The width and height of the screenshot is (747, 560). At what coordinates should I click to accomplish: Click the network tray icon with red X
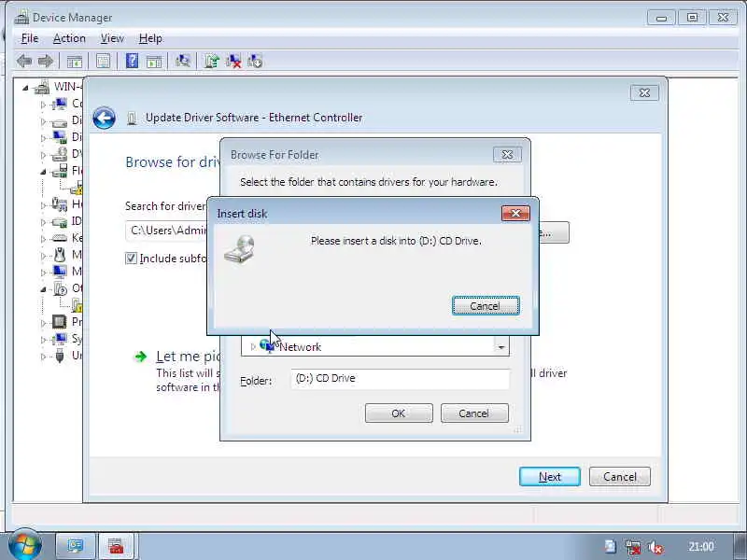click(633, 547)
